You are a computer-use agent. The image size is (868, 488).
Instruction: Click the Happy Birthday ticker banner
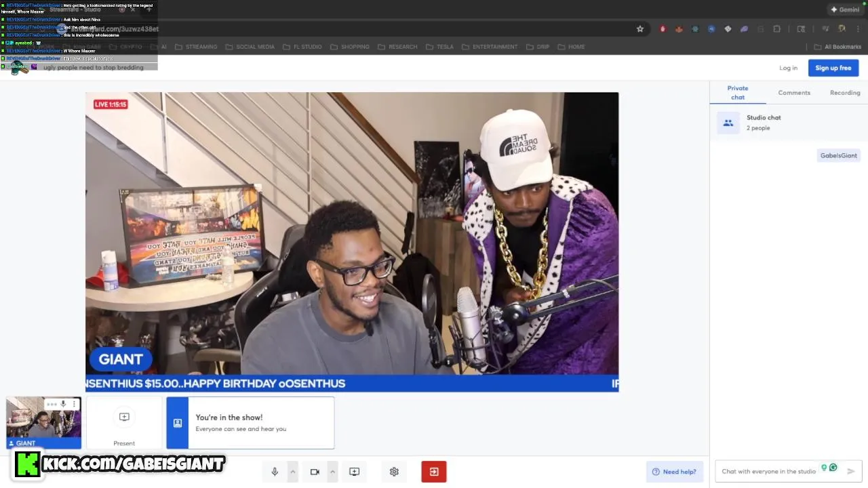point(352,384)
